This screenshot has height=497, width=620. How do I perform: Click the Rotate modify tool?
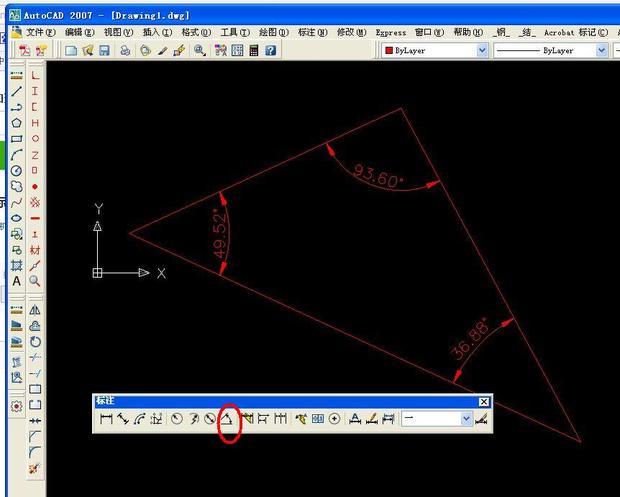(35, 342)
